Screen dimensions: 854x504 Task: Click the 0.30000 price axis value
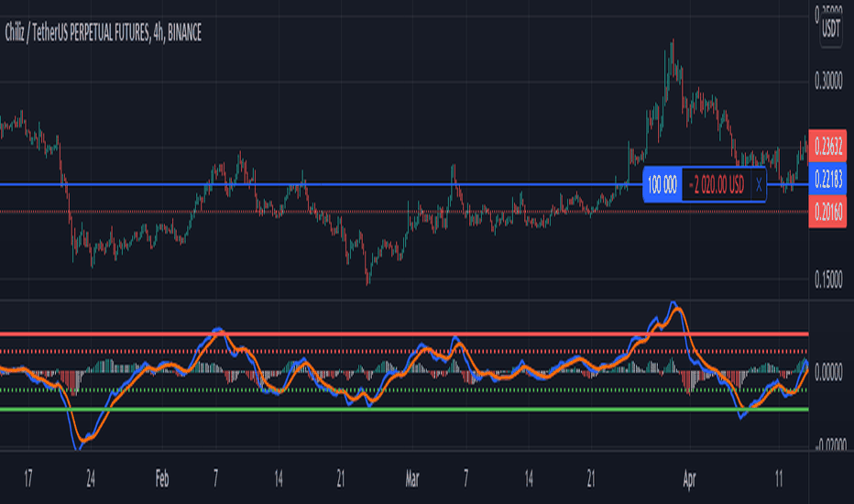(x=828, y=82)
